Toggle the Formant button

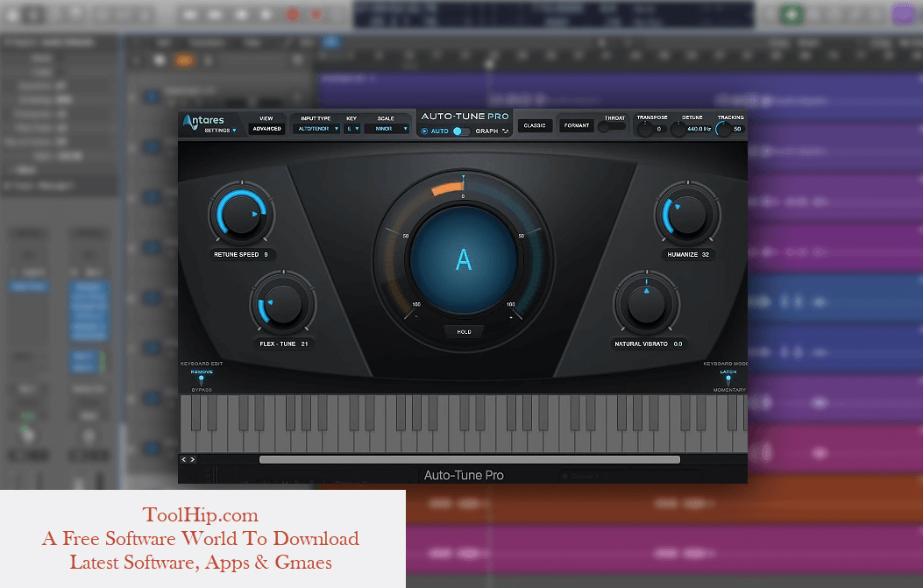576,125
